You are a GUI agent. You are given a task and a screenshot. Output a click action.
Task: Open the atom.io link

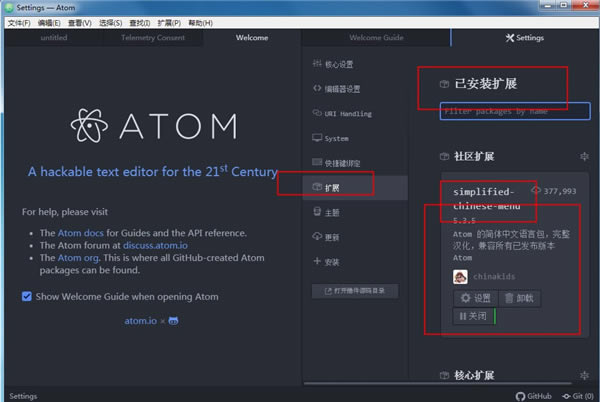(x=140, y=321)
